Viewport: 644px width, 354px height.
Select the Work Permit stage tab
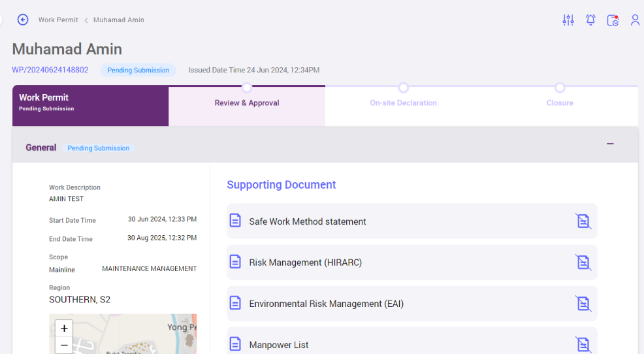click(90, 106)
